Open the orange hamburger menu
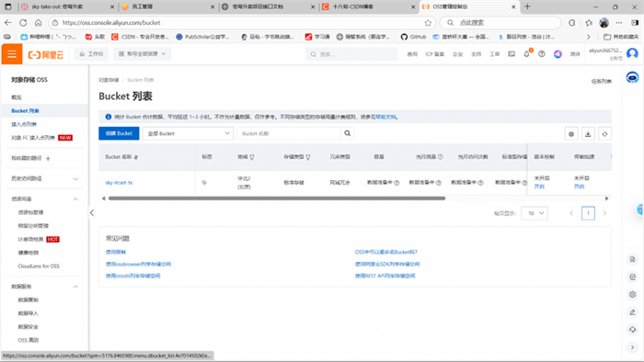 [x=12, y=54]
